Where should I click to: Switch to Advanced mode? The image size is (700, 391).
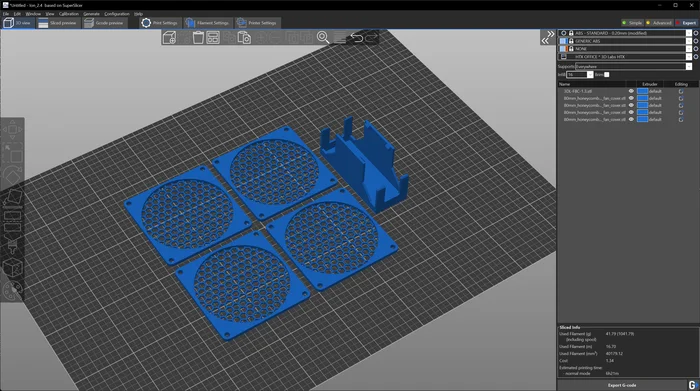pos(659,23)
